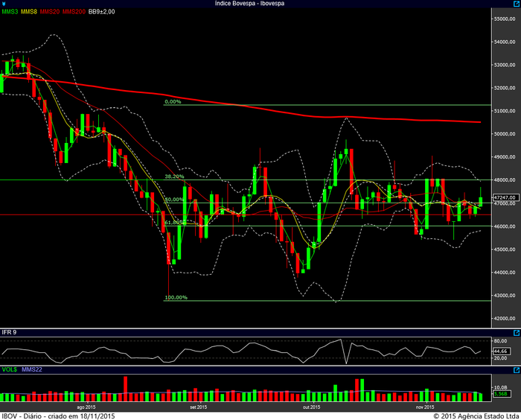This screenshot has width=521, height=420.
Task: Select the BB9±2,00 Bollinger label
Action: click(102, 12)
